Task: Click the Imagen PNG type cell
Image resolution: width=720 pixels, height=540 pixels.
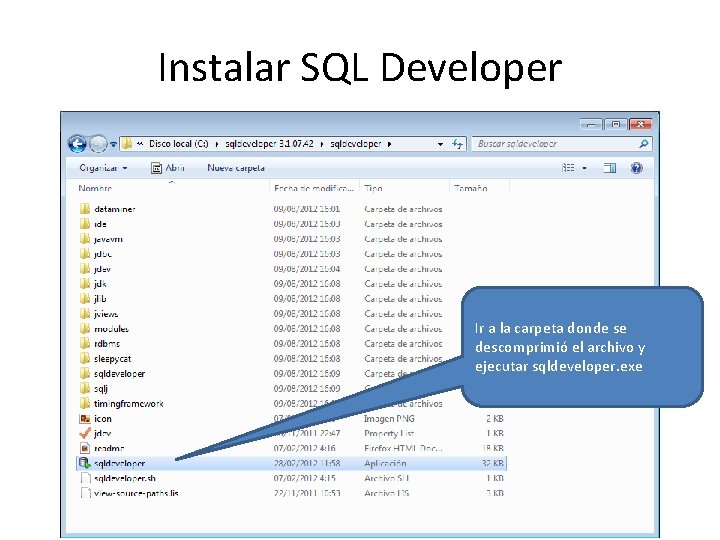Action: (x=389, y=419)
